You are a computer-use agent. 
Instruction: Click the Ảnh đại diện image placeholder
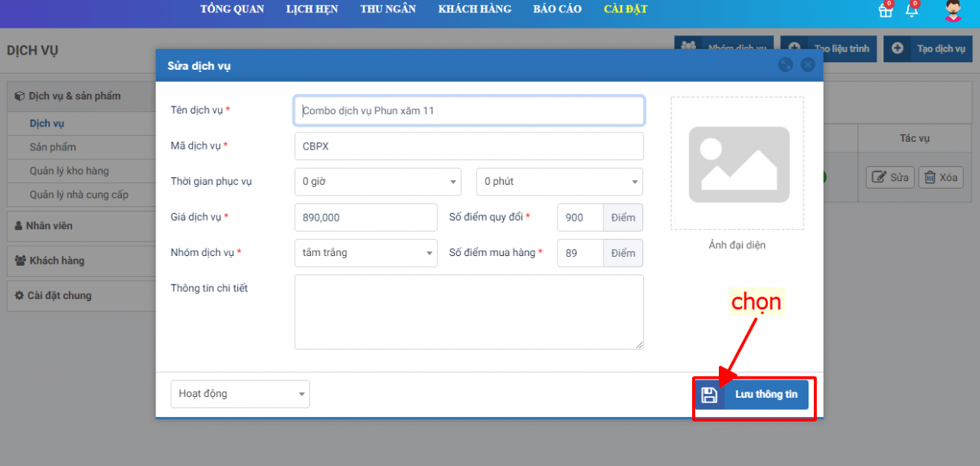click(737, 163)
